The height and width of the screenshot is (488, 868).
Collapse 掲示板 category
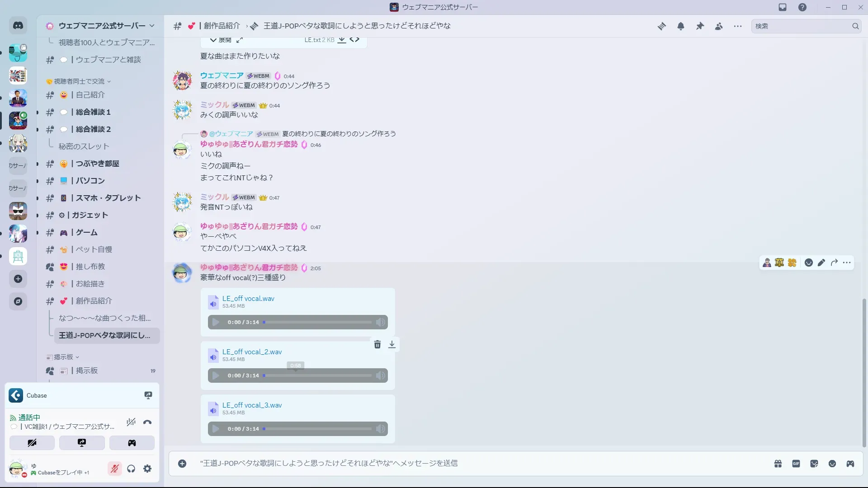coord(63,357)
